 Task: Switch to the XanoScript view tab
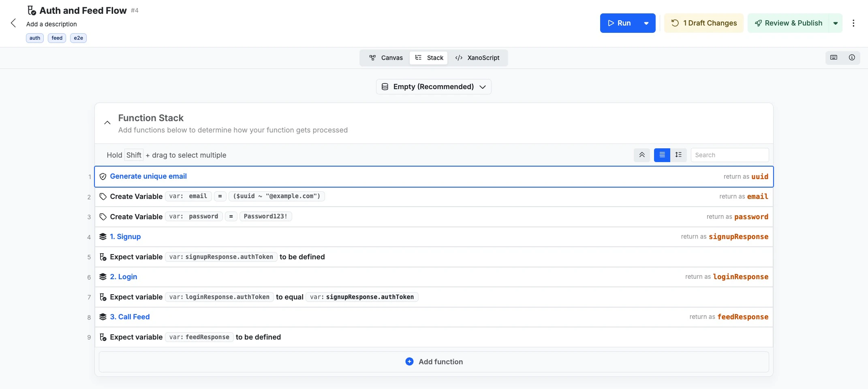coord(477,58)
